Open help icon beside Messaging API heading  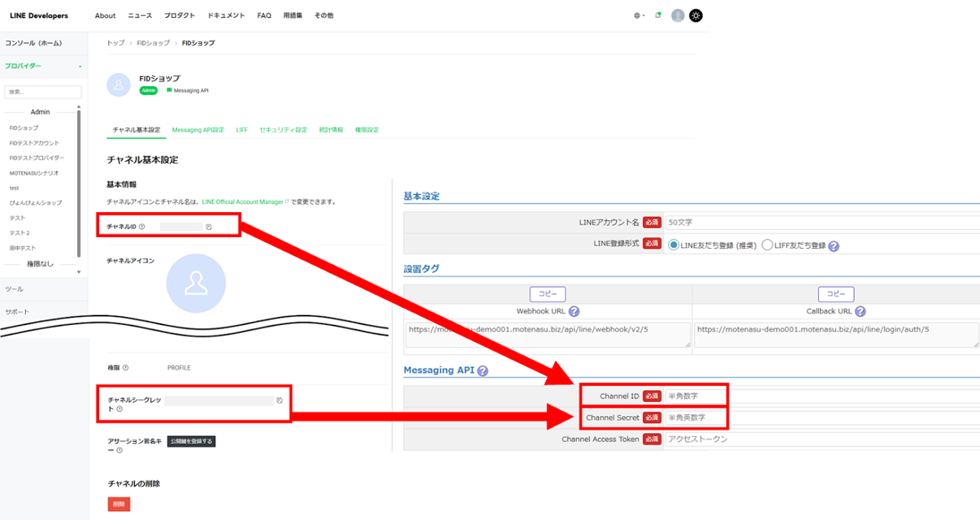coord(483,371)
